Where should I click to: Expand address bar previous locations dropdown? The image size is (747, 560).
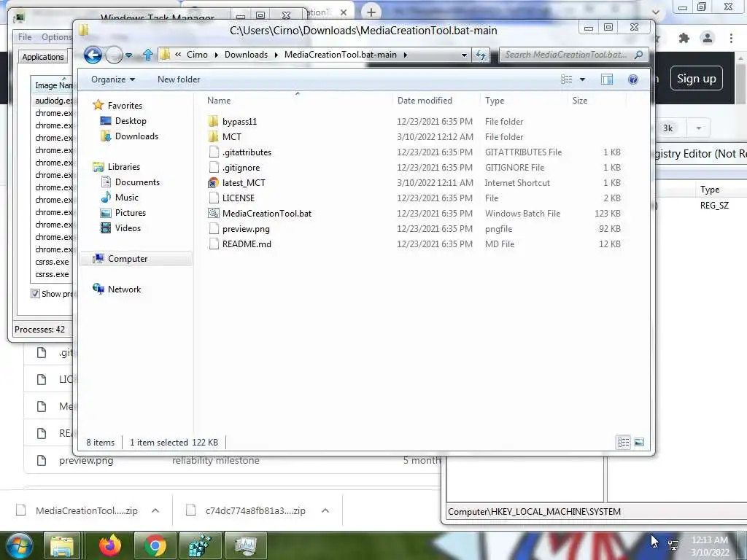(464, 55)
